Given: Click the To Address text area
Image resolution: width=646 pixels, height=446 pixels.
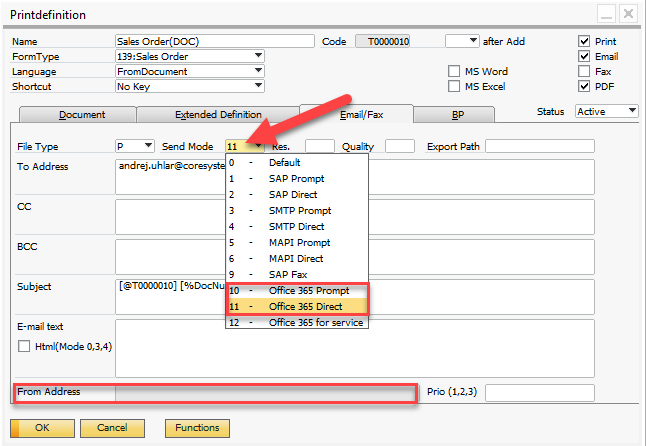Looking at the screenshot, I should coord(355,177).
